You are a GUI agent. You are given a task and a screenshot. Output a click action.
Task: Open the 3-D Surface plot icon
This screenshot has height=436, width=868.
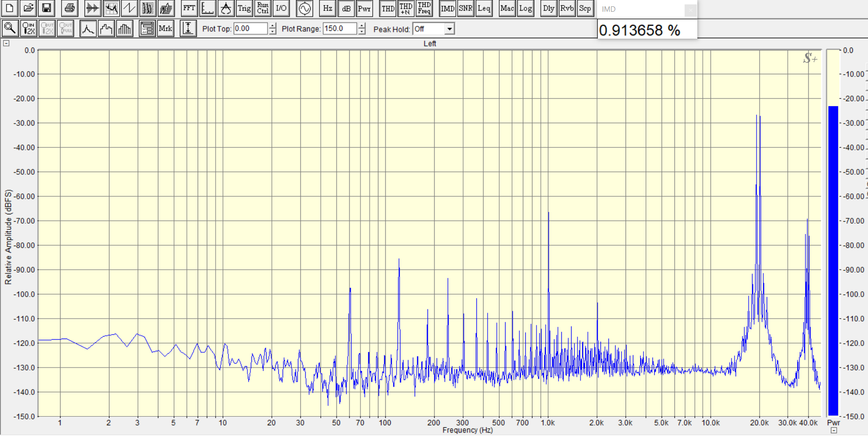[166, 8]
